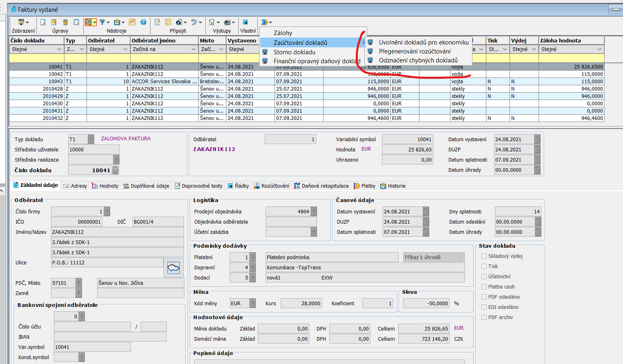This screenshot has height=364, width=623.
Task: Click the blue question mark help icon
Action: click(x=143, y=22)
